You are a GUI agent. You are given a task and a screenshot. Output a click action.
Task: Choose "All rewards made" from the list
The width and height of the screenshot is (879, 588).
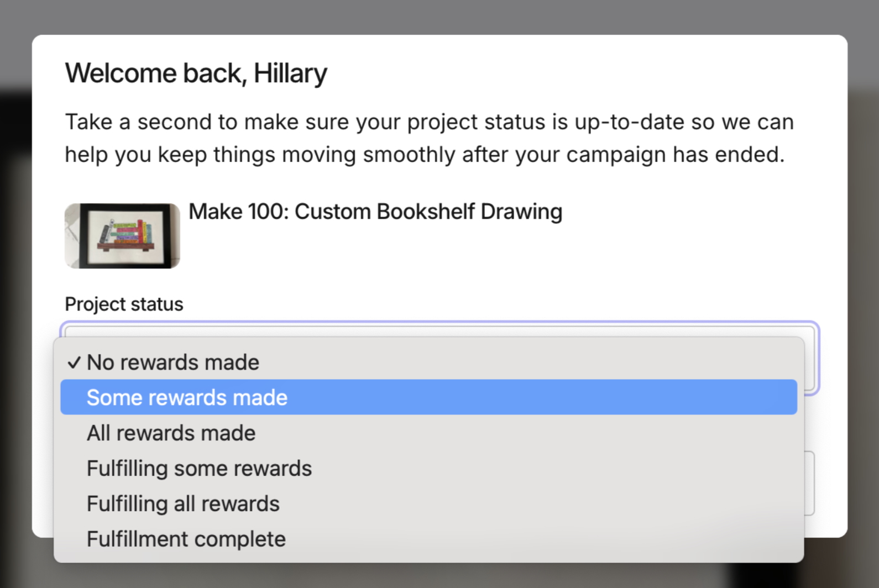pyautogui.click(x=171, y=433)
